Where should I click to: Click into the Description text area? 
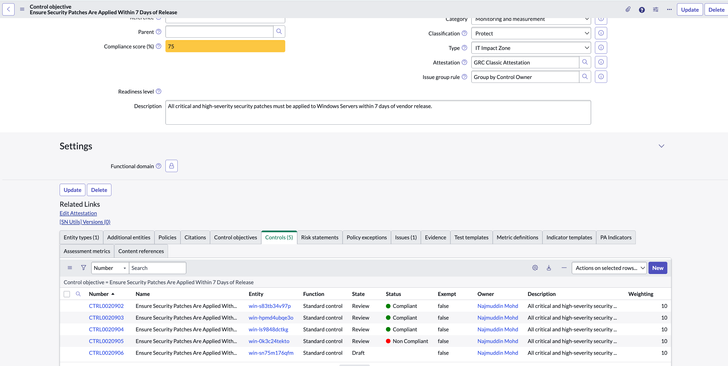pos(378,112)
